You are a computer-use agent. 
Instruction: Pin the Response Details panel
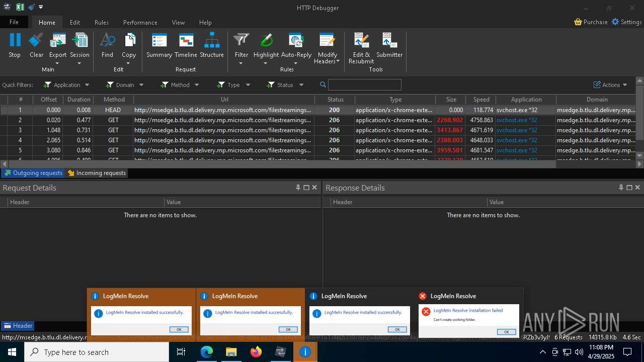[x=621, y=188]
